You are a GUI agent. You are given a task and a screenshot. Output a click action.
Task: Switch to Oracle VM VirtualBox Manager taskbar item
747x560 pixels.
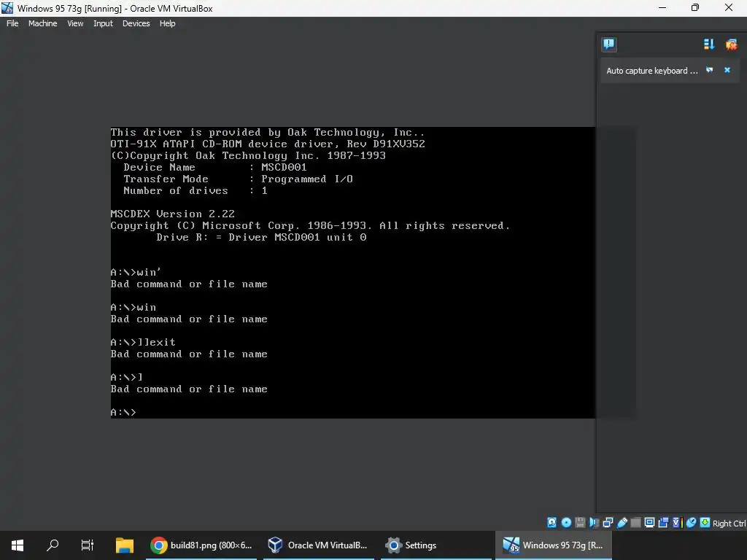coord(318,545)
